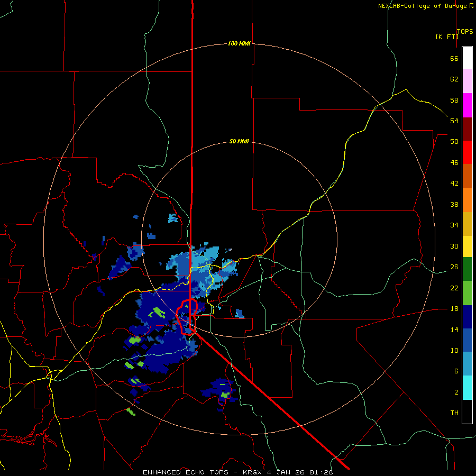Choose the dark orange legend swatch
The image size is (476, 476).
point(467,176)
